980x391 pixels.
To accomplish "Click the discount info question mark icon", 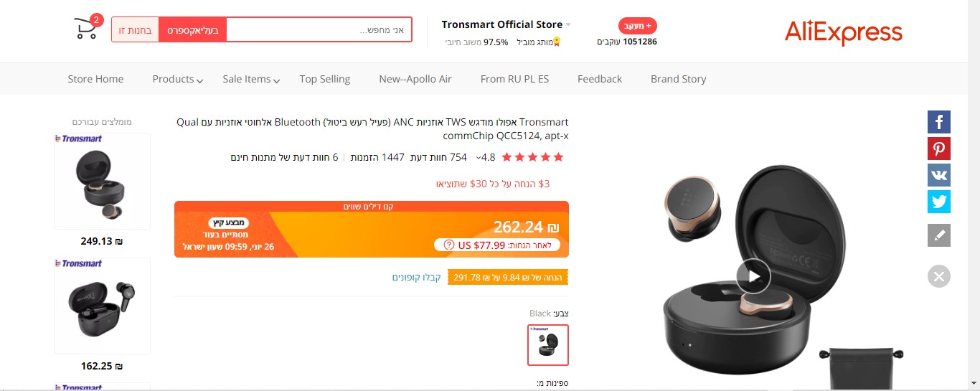I will [449, 245].
